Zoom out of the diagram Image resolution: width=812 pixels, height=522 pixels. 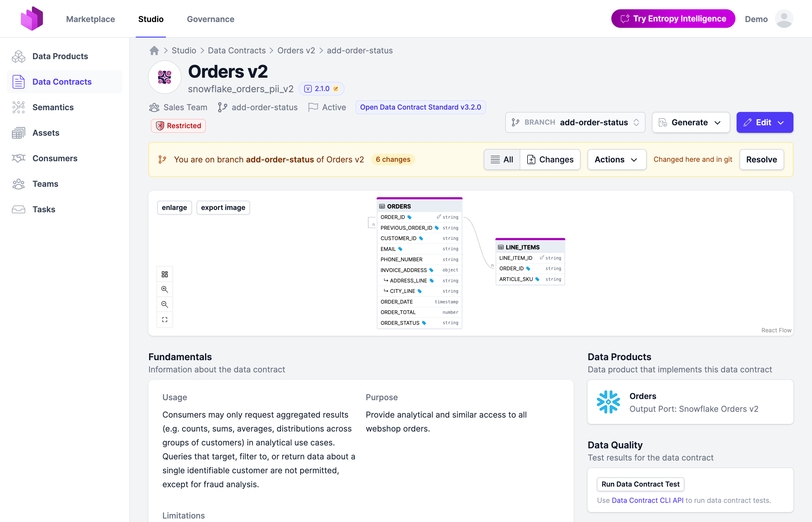point(165,304)
